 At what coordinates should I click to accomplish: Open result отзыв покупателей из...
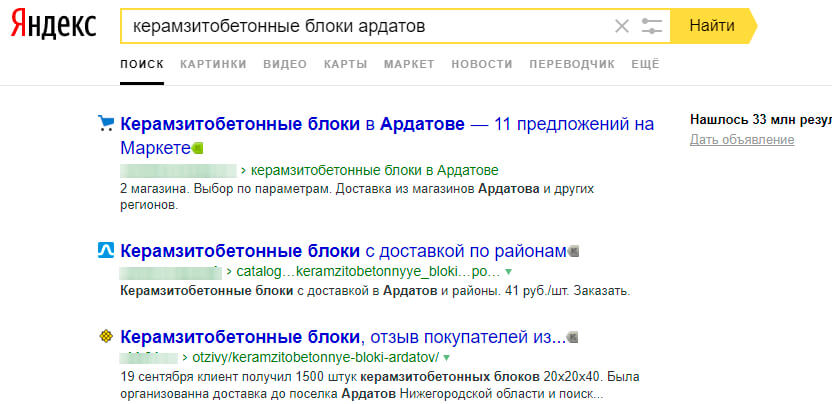343,337
